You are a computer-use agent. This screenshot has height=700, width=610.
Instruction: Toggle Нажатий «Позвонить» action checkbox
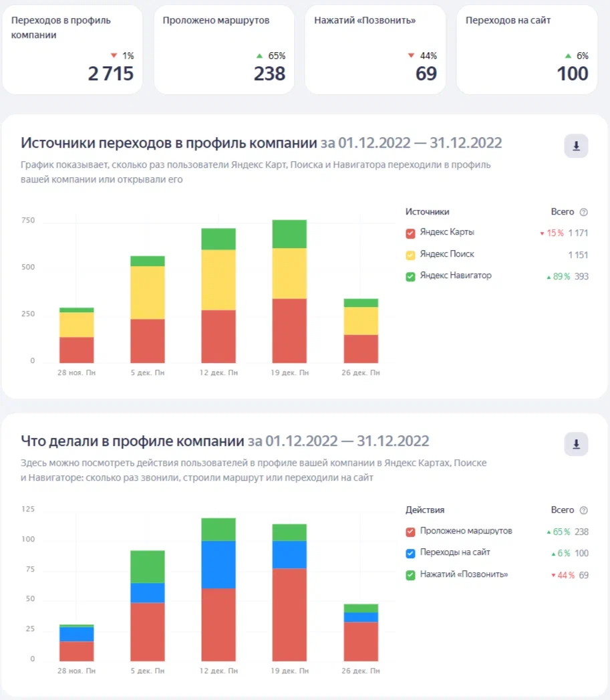click(x=411, y=575)
